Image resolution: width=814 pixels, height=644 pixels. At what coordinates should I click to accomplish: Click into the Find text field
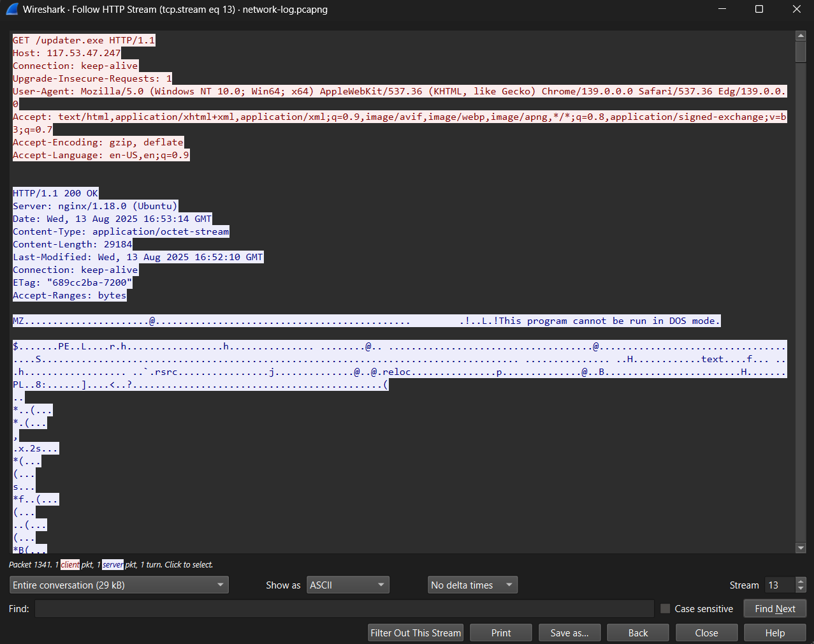coord(344,609)
